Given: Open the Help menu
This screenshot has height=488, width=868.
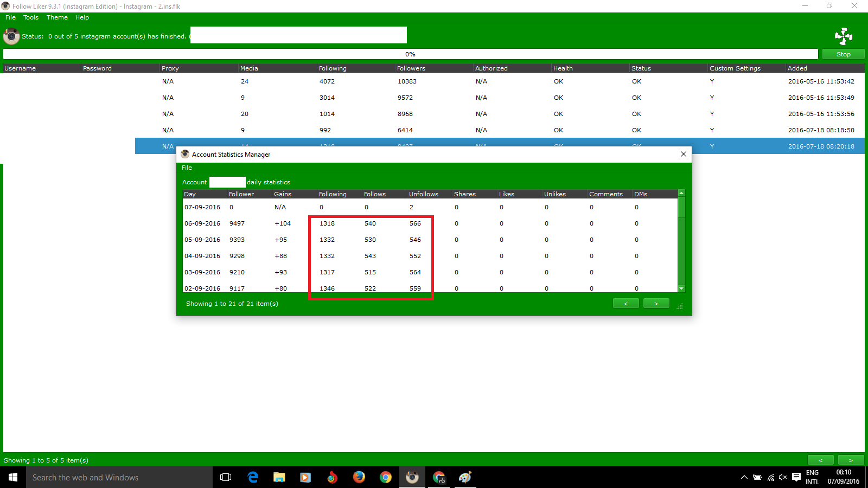Looking at the screenshot, I should pos(82,17).
